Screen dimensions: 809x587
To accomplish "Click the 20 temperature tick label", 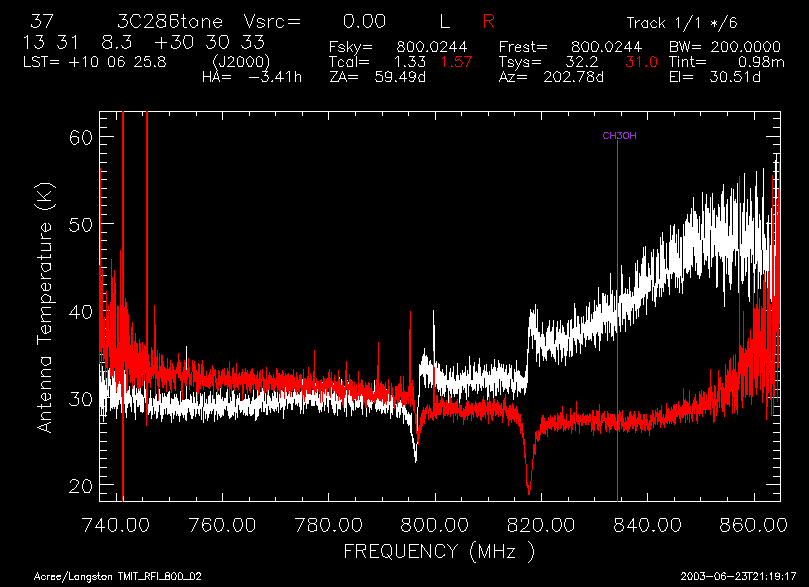I will 80,486.
